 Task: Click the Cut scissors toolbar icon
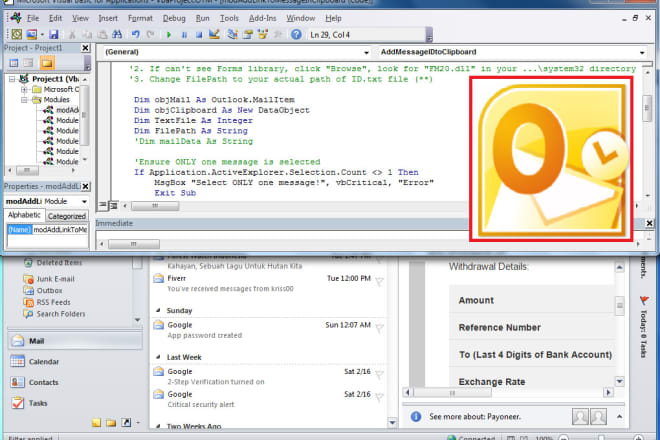pos(72,35)
